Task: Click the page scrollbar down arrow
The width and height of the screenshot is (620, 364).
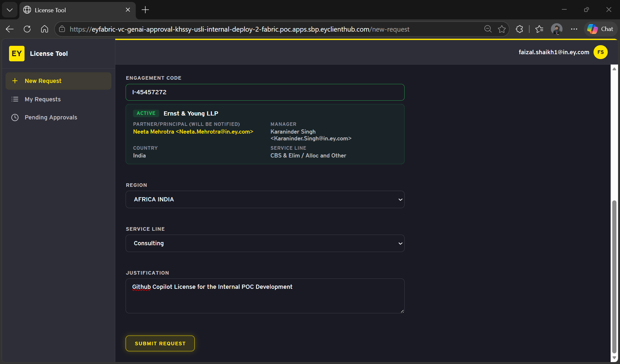Action: pos(614,358)
